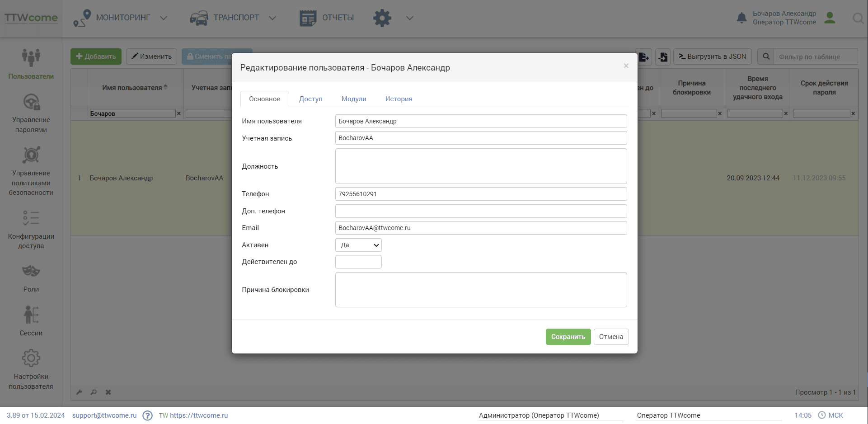Click the green 'Сохранить' button
This screenshot has width=868, height=424.
(568, 337)
